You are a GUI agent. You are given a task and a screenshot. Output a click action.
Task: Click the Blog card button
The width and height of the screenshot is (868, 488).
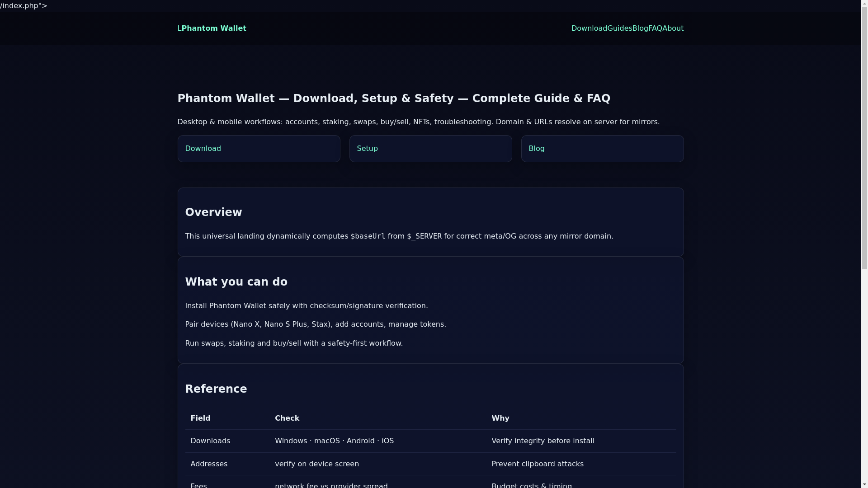[602, 149]
